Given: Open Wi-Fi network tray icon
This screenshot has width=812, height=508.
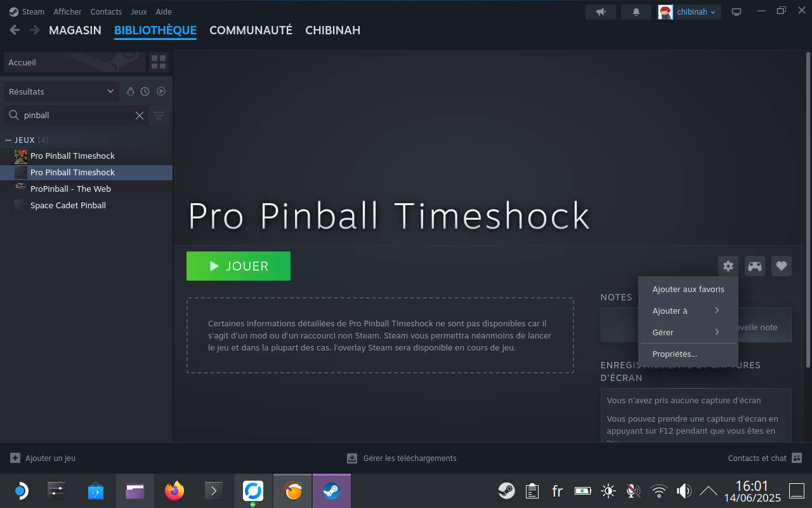Looking at the screenshot, I should (659, 491).
